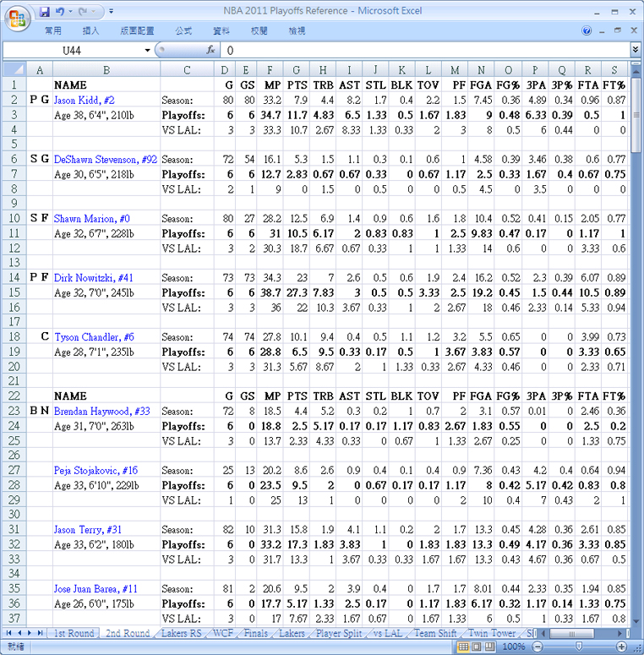Viewport: 644px width, 655px height.
Task: Go to first sheet using navigation arrow
Action: 8,633
